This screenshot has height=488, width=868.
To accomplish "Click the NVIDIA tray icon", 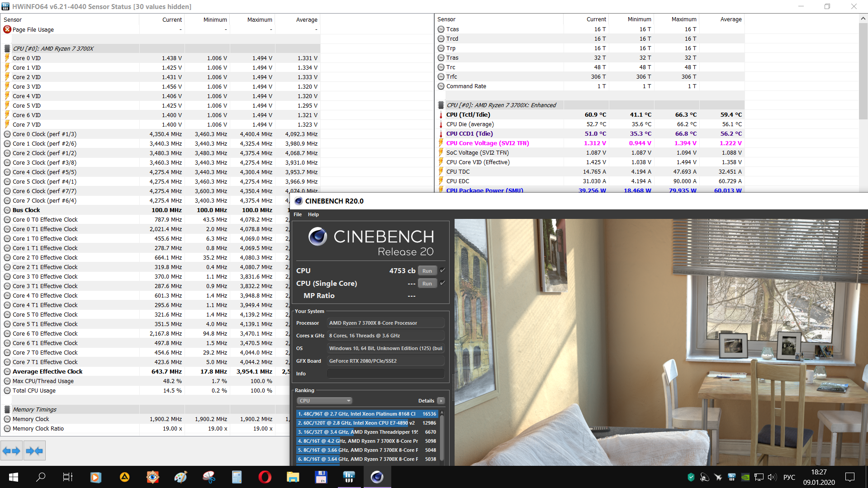I will tap(745, 477).
